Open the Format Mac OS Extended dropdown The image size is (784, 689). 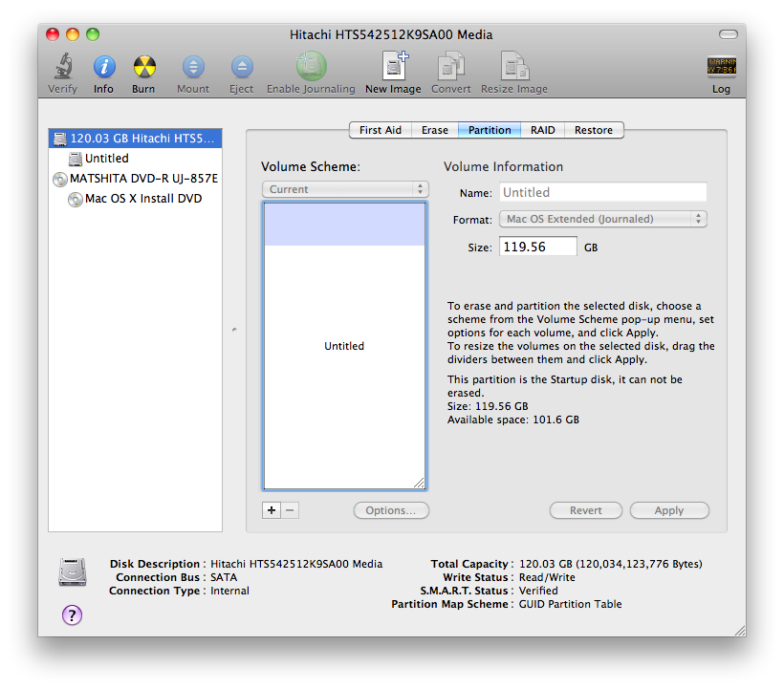coord(603,219)
